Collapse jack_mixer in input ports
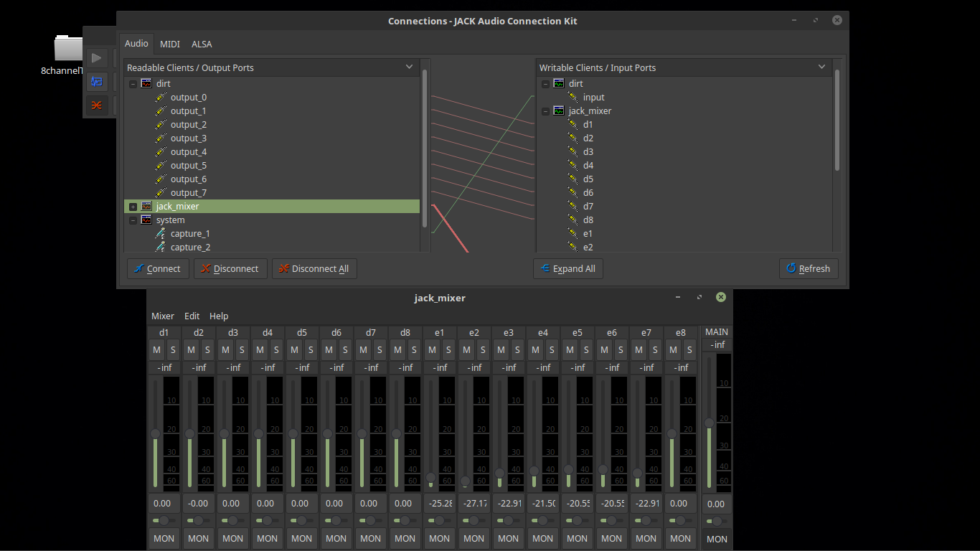This screenshot has width=980, height=551. pyautogui.click(x=545, y=111)
